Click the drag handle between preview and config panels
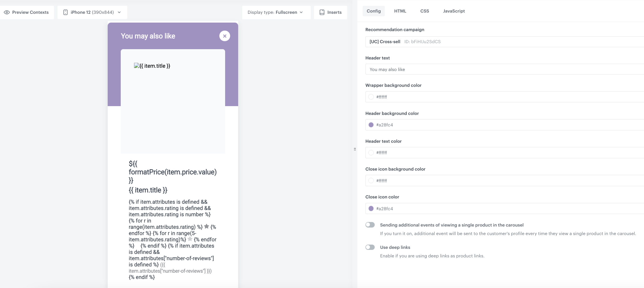 [x=355, y=149]
